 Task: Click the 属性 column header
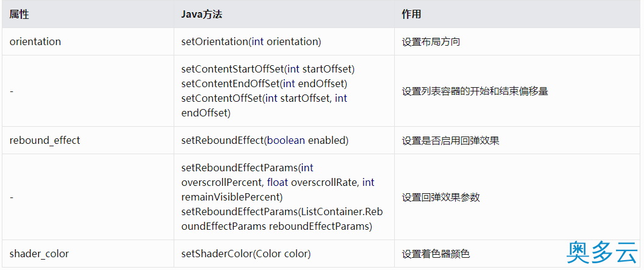tap(19, 15)
